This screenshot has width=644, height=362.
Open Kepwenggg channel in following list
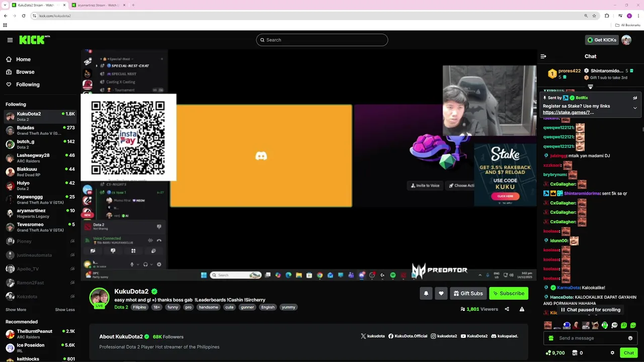click(40, 200)
